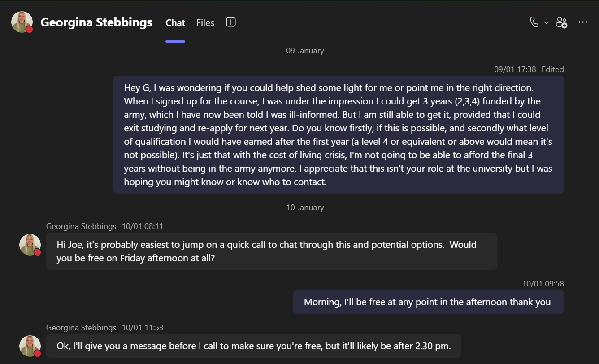Click the add people icon
Viewport: 599px width, 364px height.
coord(562,22)
